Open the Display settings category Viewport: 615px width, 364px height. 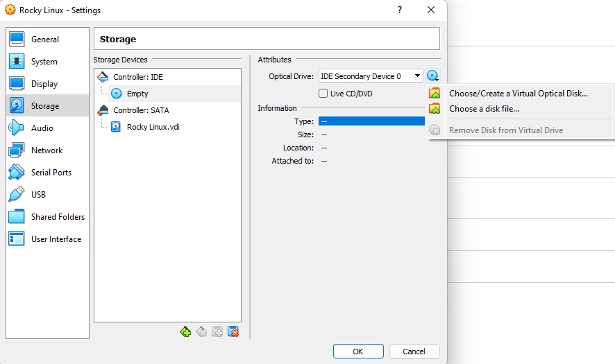pos(47,83)
